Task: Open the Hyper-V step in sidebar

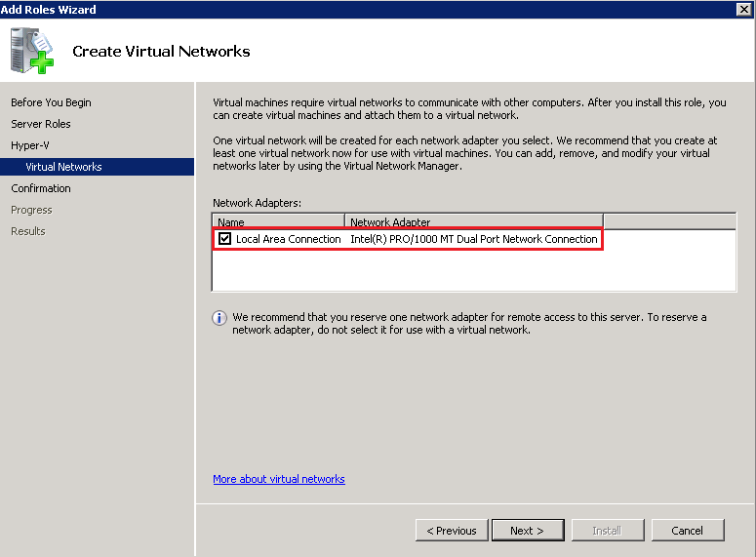Action: 30,145
